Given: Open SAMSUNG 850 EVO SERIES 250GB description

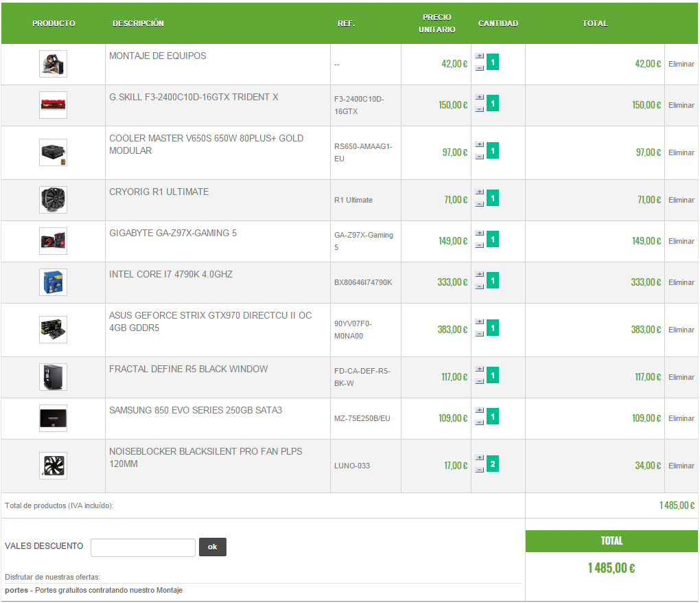Looking at the screenshot, I should (196, 410).
